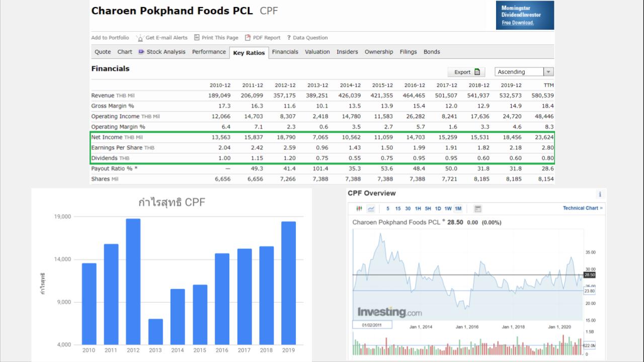
Task: Toggle the 1D chart interval
Action: click(x=438, y=209)
